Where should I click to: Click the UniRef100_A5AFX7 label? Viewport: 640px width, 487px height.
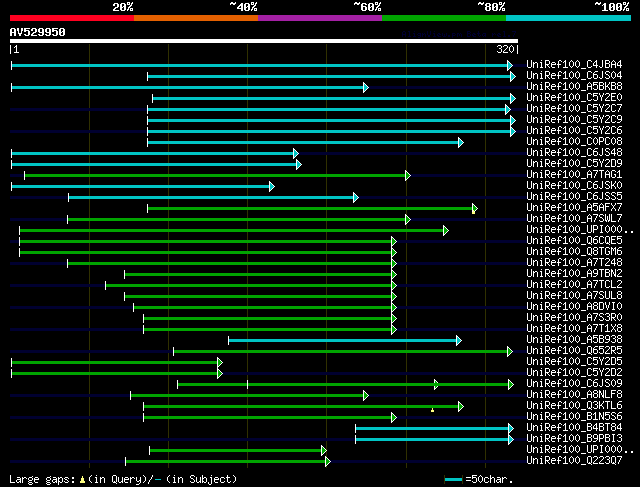574,208
